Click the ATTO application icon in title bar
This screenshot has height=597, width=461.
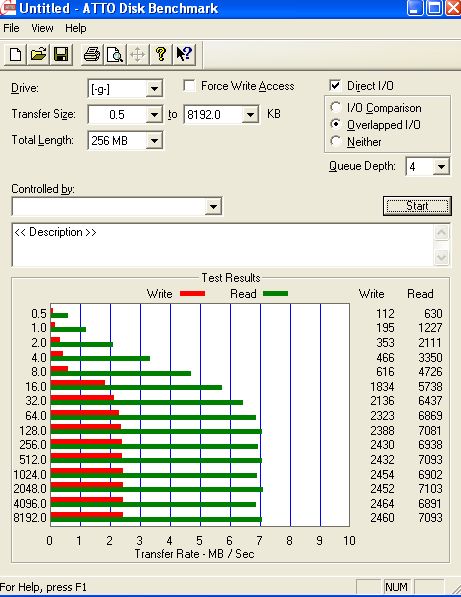coord(7,8)
